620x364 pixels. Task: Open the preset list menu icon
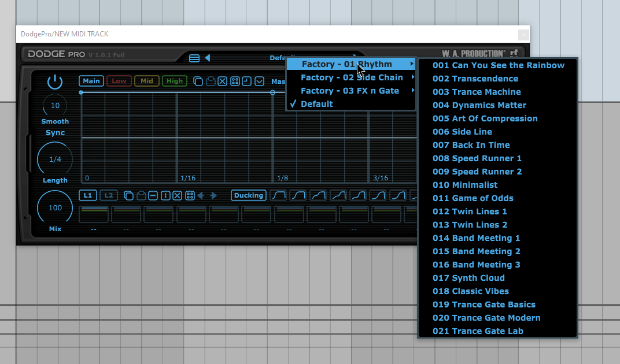pos(194,58)
